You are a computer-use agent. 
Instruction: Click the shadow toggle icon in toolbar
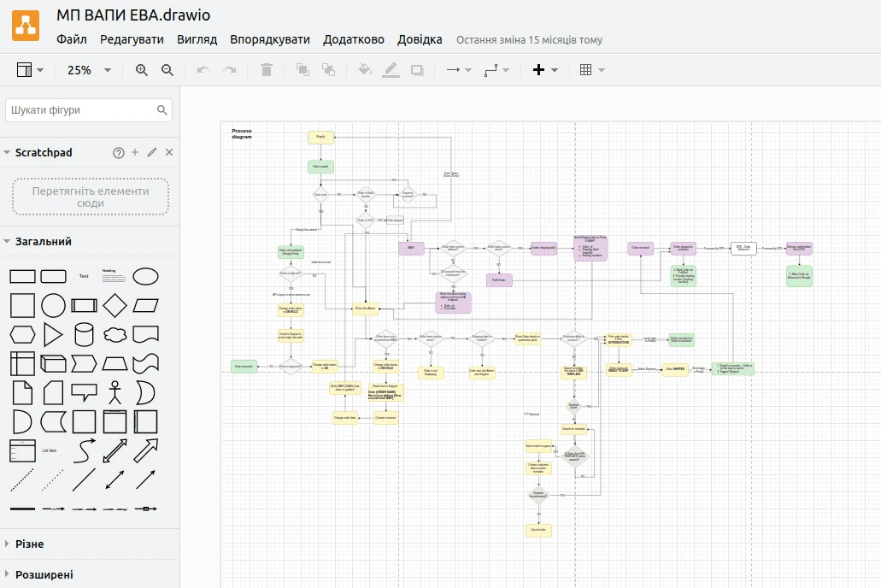[417, 70]
